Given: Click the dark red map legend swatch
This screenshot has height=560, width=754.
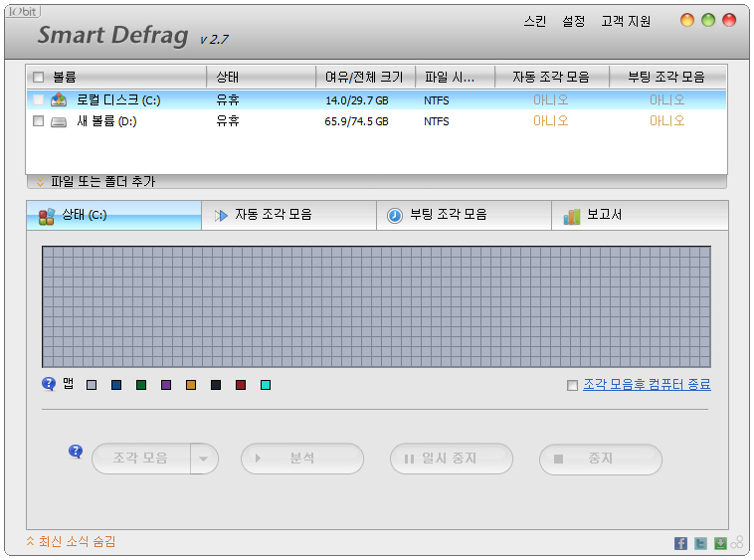Looking at the screenshot, I should coord(241,385).
